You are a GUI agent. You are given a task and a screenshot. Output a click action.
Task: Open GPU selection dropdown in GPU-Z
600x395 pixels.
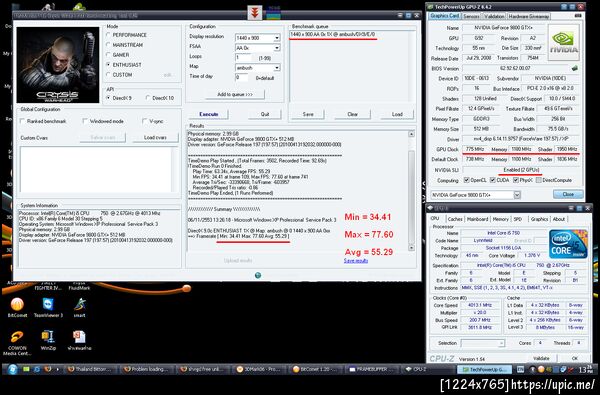coord(517,195)
